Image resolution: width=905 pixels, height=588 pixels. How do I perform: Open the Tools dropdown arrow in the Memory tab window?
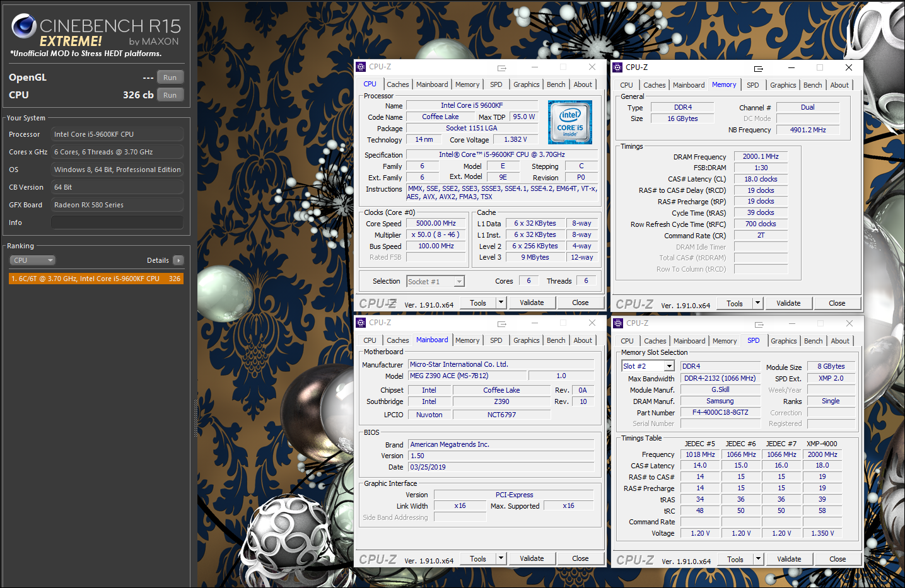[x=757, y=303]
